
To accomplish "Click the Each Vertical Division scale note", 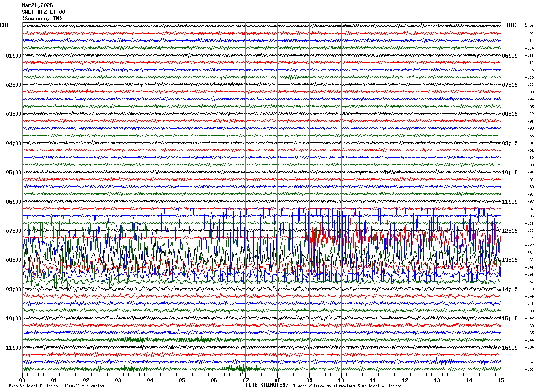I will click(x=56, y=386).
